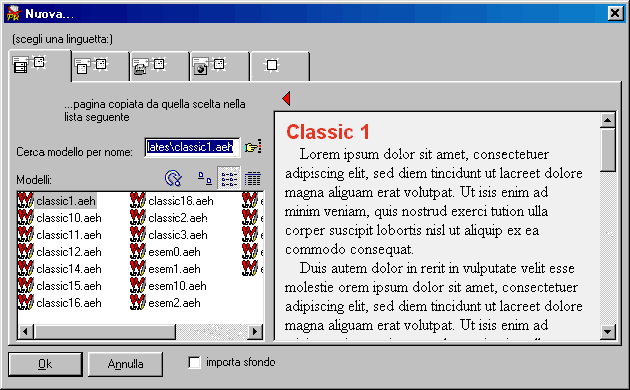The image size is (630, 390).
Task: Click the preview vertical scrollbar thumb
Action: click(608, 150)
